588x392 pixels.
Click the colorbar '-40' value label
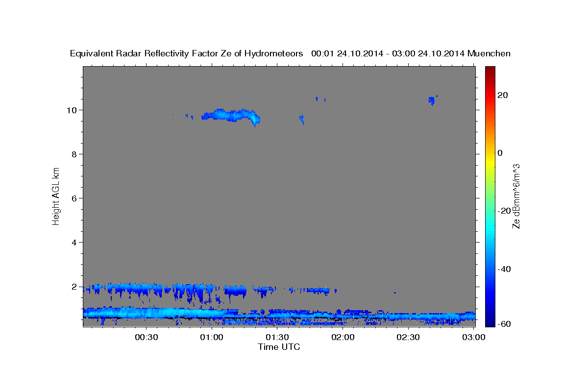pos(504,269)
